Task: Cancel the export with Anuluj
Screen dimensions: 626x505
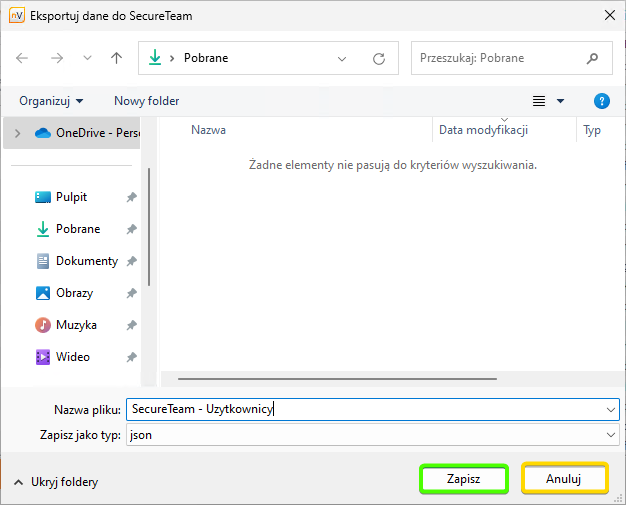Action: pyautogui.click(x=564, y=478)
